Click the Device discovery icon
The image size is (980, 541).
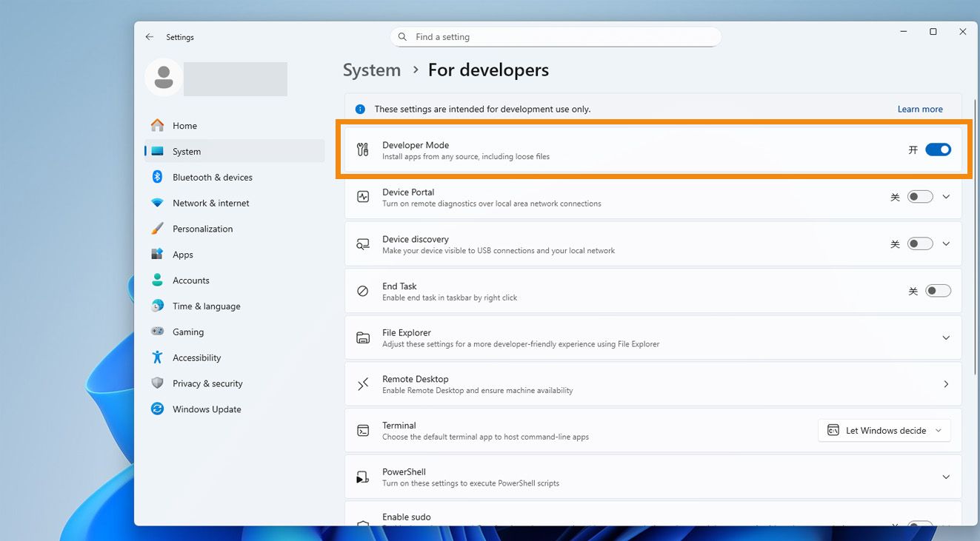[362, 244]
